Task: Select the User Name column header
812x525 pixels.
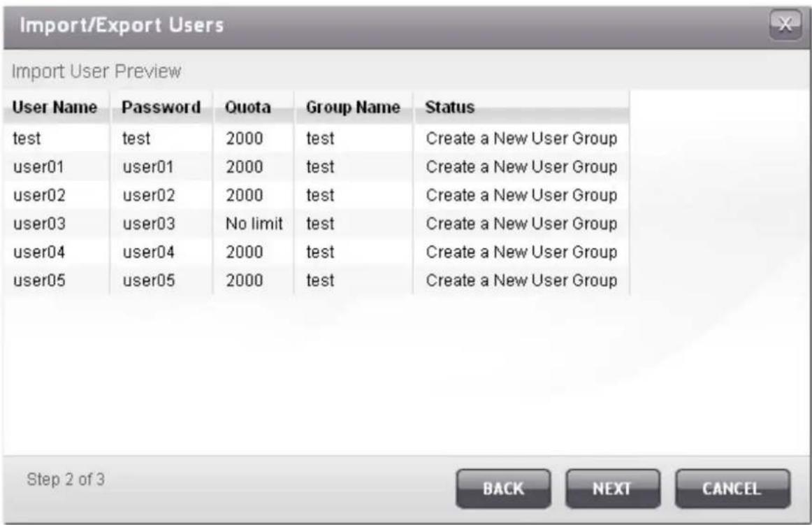Action: 55,107
